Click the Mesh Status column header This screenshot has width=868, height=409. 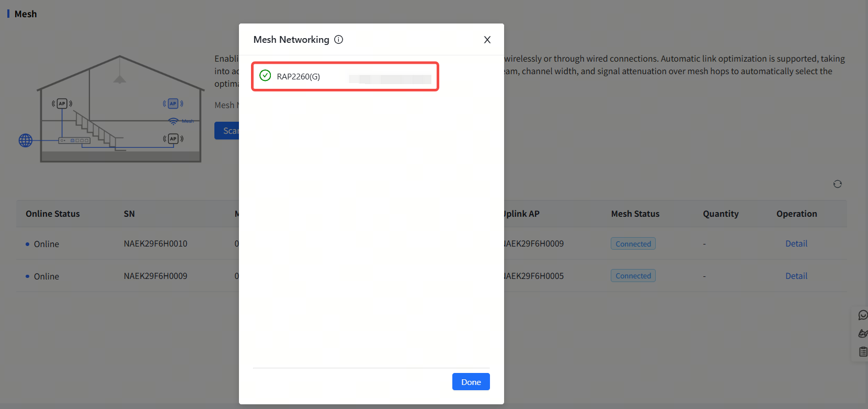[635, 214]
